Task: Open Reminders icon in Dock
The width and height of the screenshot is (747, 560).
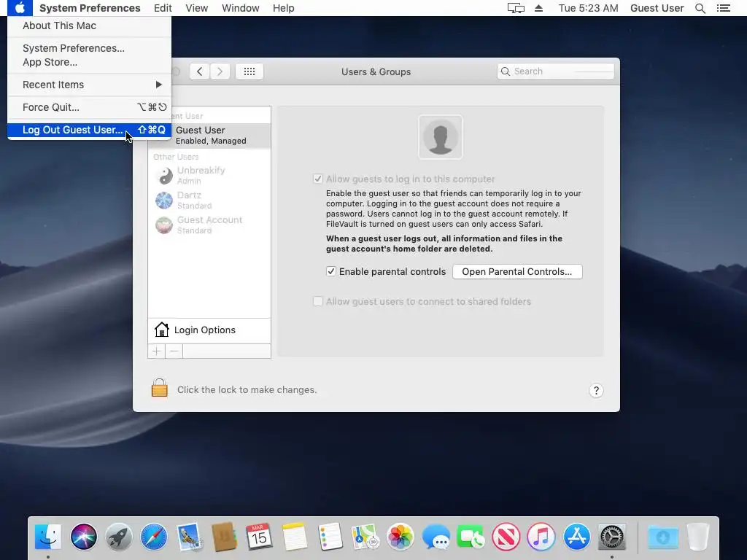Action: [x=330, y=537]
